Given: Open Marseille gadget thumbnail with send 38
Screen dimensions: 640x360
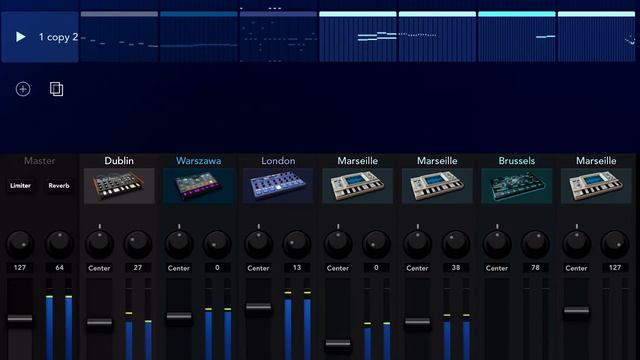Looking at the screenshot, I should pyautogui.click(x=437, y=186).
